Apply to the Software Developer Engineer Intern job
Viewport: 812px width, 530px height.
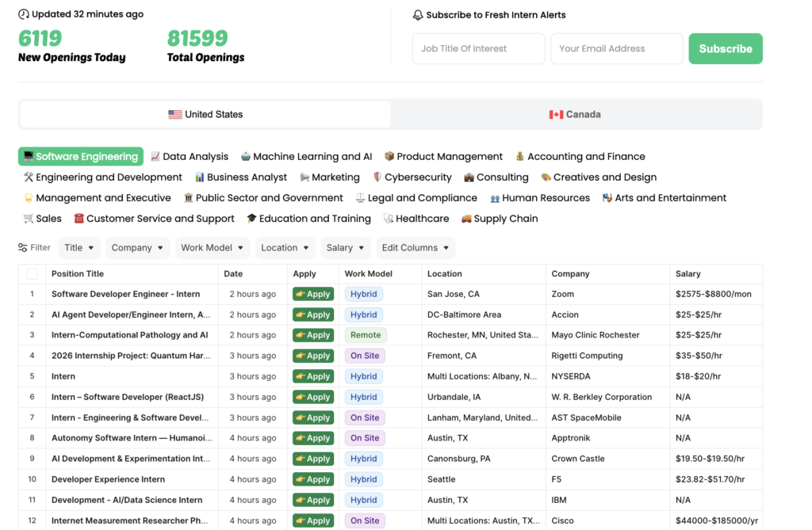pos(312,294)
